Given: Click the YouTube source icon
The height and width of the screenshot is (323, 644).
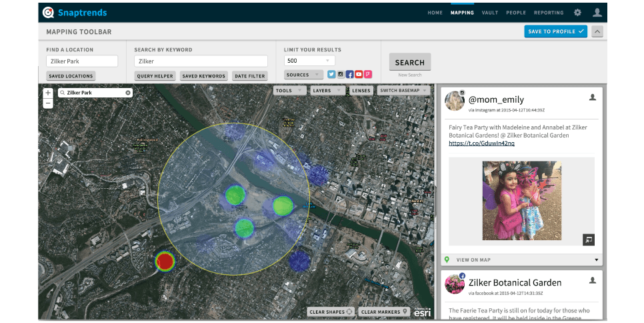Looking at the screenshot, I should [x=359, y=75].
